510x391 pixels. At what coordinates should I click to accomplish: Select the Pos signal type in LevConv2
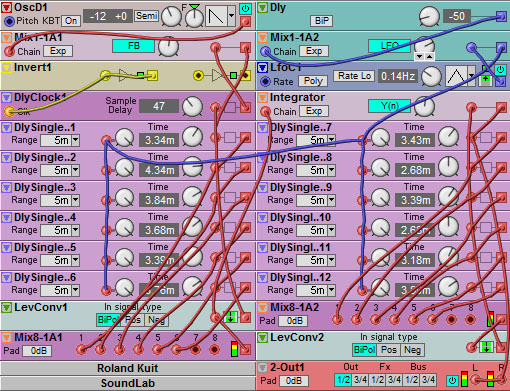(389, 350)
